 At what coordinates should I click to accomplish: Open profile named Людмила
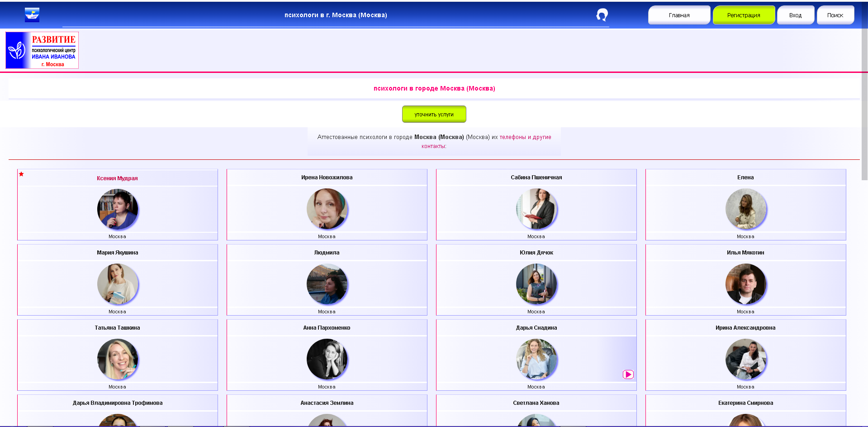point(327,253)
